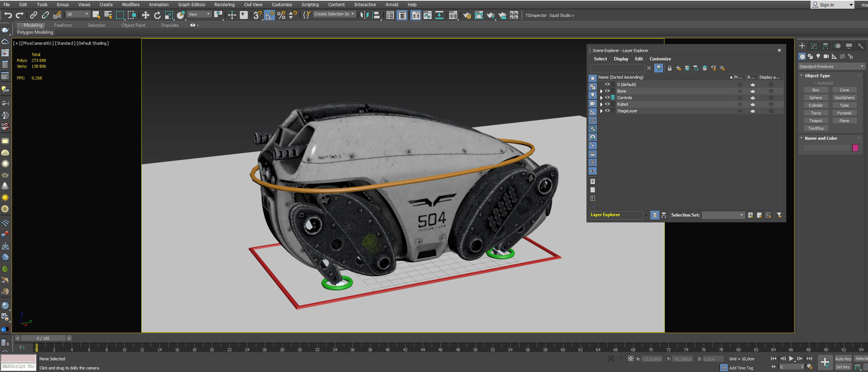
Task: Switch to Cameras category in Create panel
Action: click(x=826, y=56)
